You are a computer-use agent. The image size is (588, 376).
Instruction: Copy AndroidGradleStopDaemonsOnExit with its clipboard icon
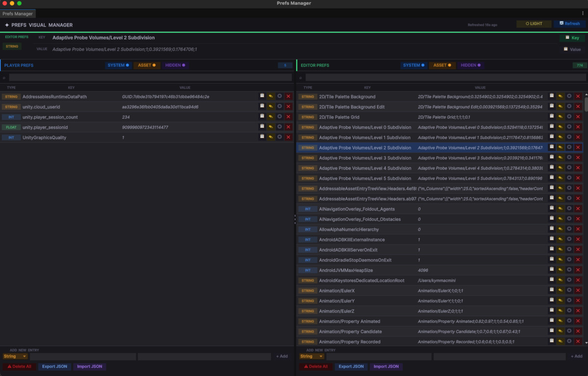[x=552, y=260]
